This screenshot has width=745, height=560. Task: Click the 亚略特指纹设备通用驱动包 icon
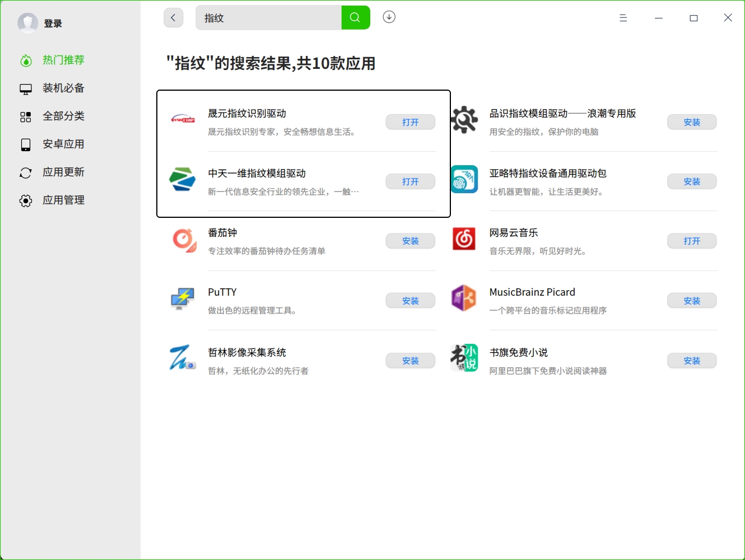point(464,179)
